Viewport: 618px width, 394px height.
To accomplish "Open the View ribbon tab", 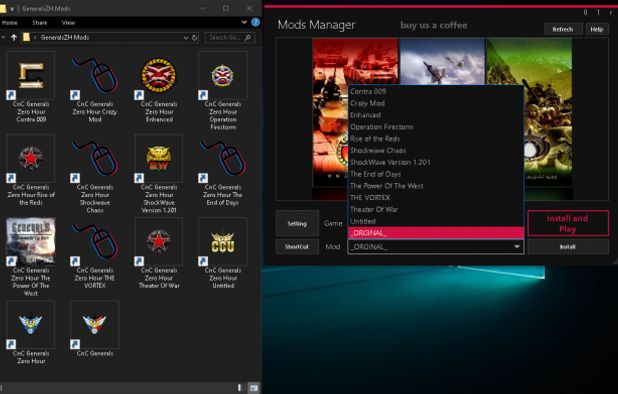I will click(x=68, y=23).
